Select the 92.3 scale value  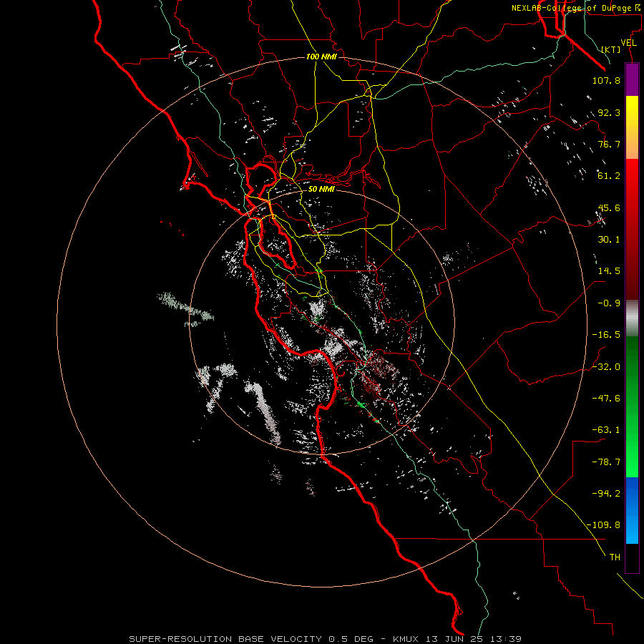click(609, 112)
